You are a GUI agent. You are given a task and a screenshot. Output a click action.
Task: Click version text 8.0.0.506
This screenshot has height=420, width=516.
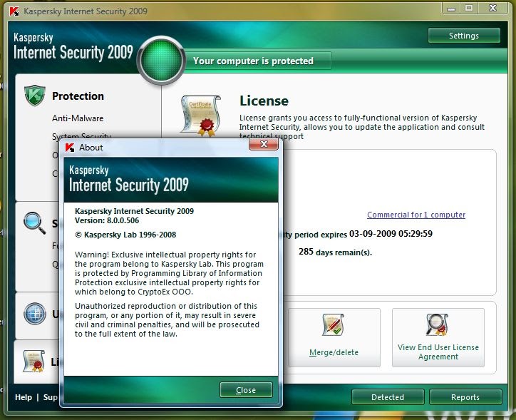[123, 220]
